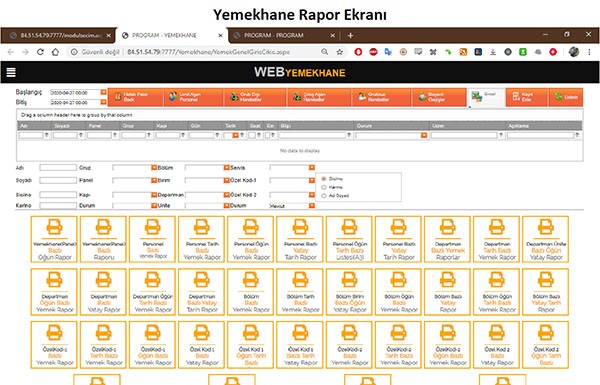Viewport: 600px width, 385px height.
Task: Expand the Departman dropdown
Action: point(227,195)
